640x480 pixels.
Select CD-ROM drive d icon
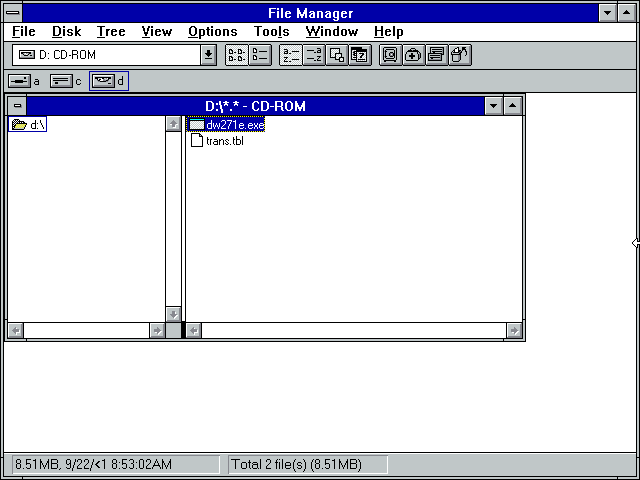109,81
